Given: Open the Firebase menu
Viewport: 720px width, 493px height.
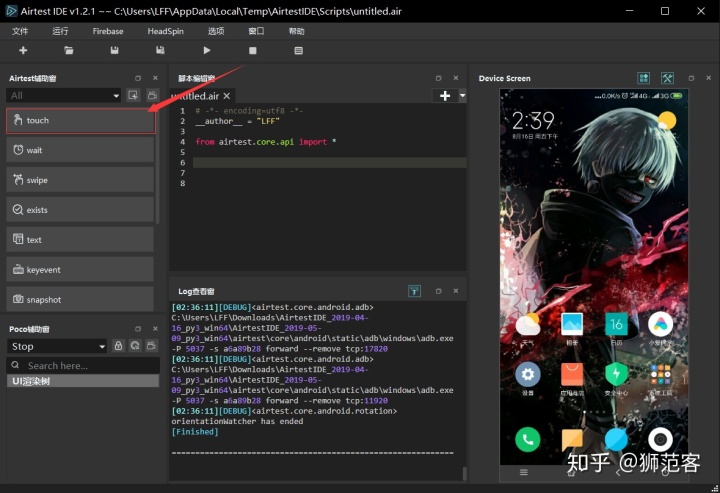Looking at the screenshot, I should click(x=108, y=31).
